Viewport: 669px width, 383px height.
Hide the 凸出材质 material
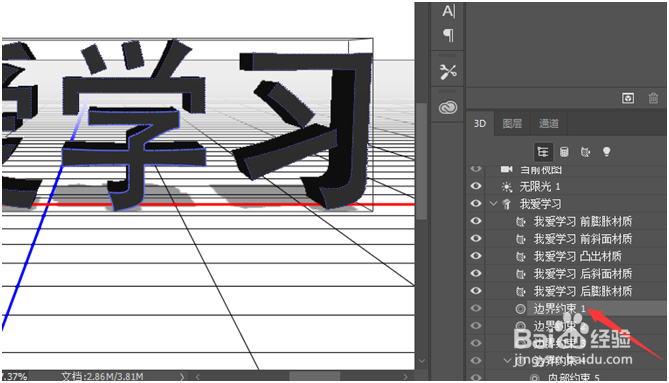tap(476, 256)
